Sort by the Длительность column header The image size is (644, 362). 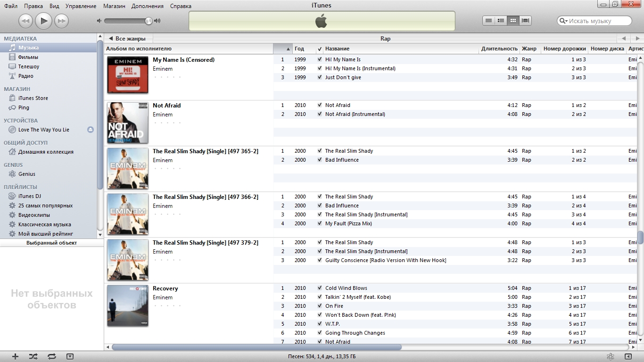[499, 49]
